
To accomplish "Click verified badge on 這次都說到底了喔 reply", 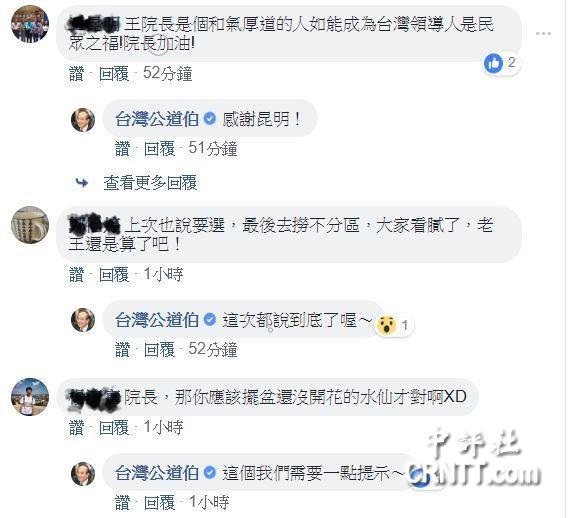I will click(209, 320).
